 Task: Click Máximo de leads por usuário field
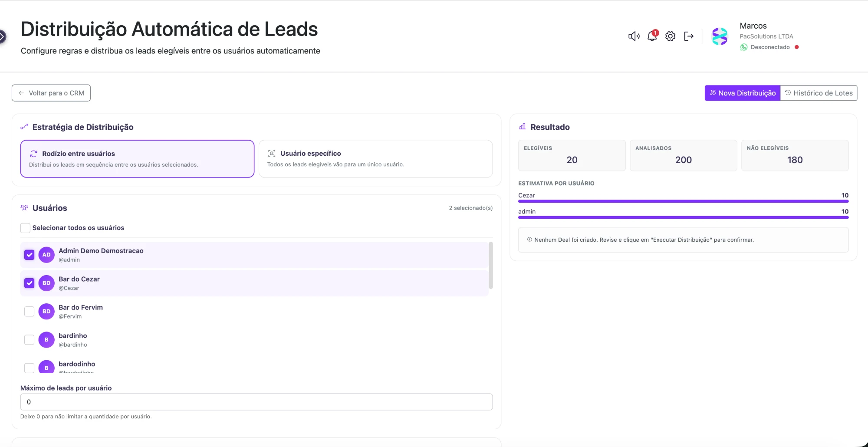[x=256, y=402]
